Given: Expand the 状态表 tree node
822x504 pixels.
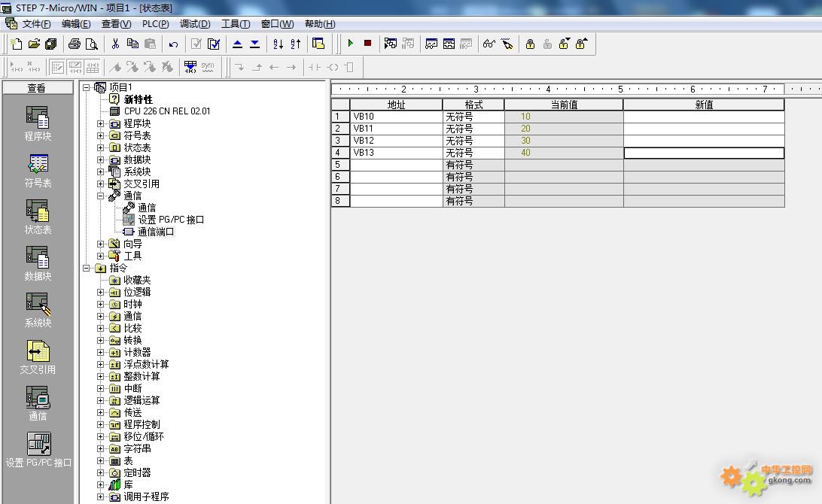Looking at the screenshot, I should [x=101, y=147].
